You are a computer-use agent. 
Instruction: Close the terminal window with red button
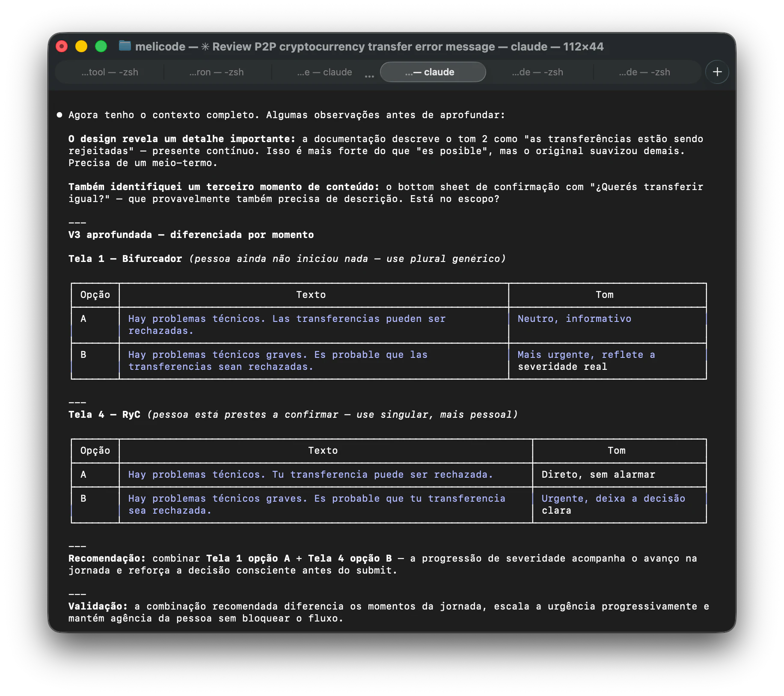(x=62, y=46)
